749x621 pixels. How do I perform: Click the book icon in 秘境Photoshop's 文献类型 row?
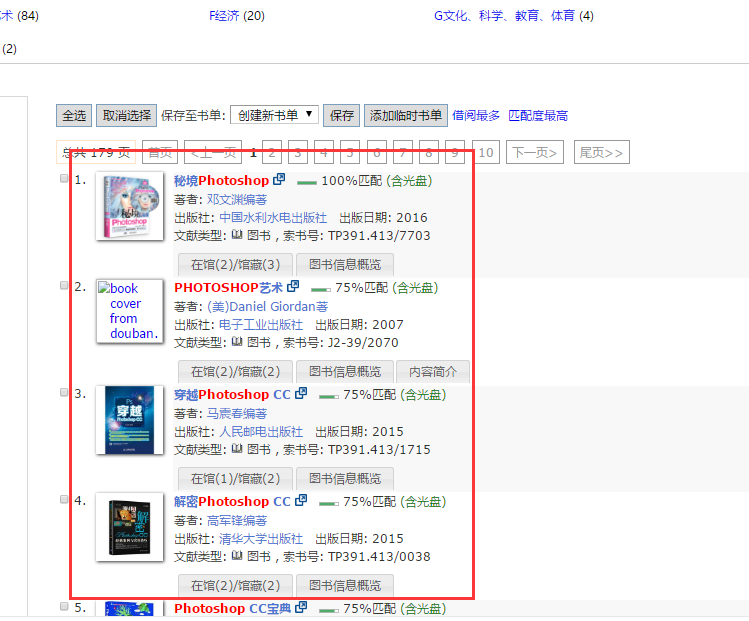pos(237,235)
